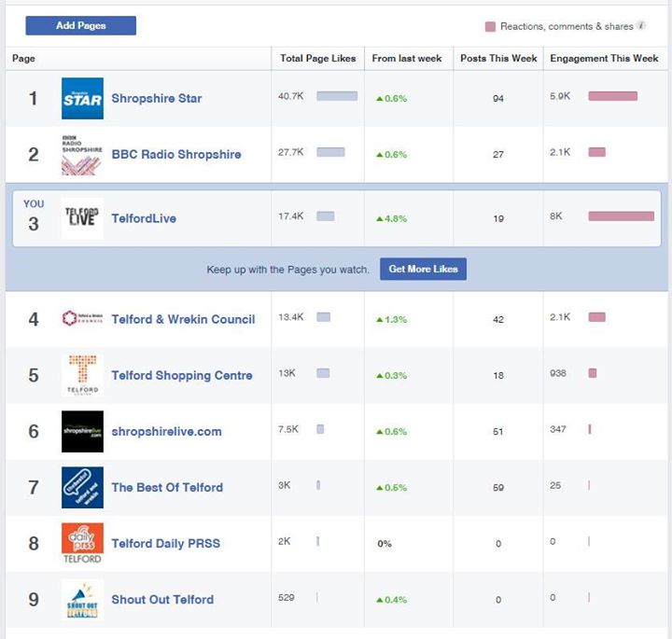Click the Page column header
This screenshot has height=639, width=672.
point(23,58)
